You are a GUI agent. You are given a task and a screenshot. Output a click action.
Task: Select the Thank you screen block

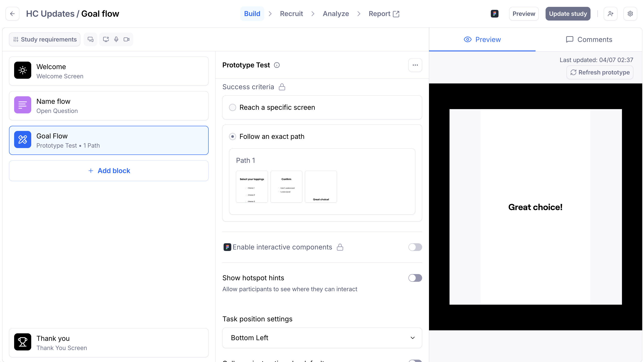(109, 343)
